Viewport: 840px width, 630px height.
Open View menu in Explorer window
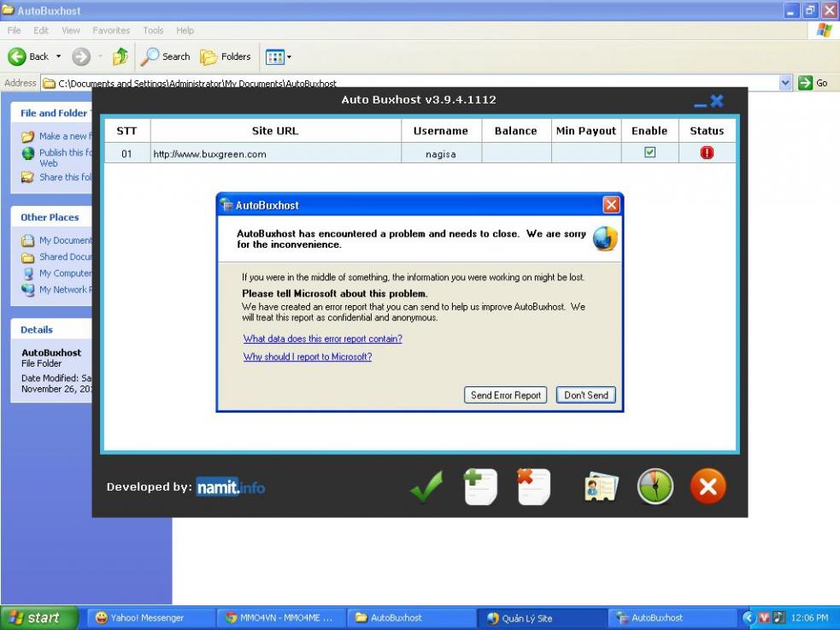click(x=70, y=31)
